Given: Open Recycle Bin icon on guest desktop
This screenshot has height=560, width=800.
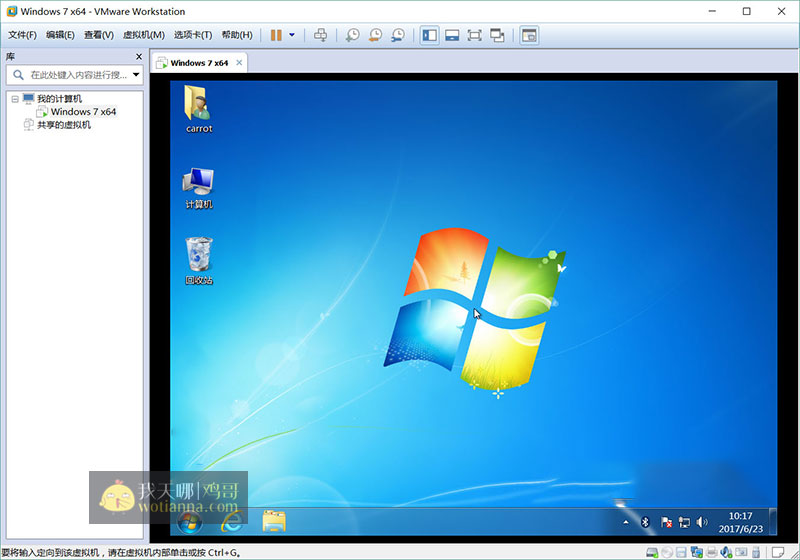Looking at the screenshot, I should tap(199, 255).
